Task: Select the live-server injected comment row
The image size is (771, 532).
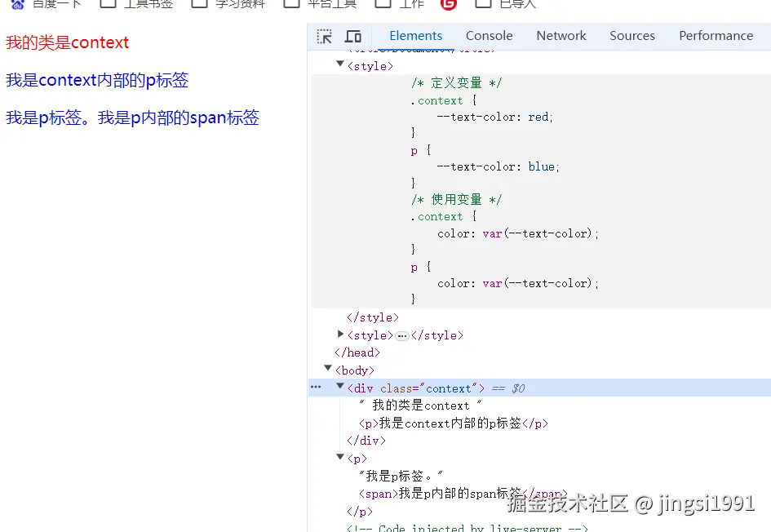Action: (467, 528)
